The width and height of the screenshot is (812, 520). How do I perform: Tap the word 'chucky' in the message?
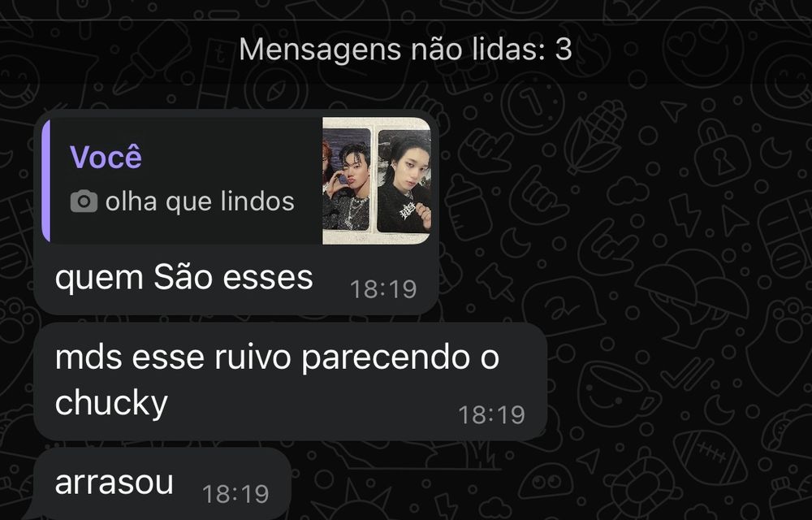(111, 403)
